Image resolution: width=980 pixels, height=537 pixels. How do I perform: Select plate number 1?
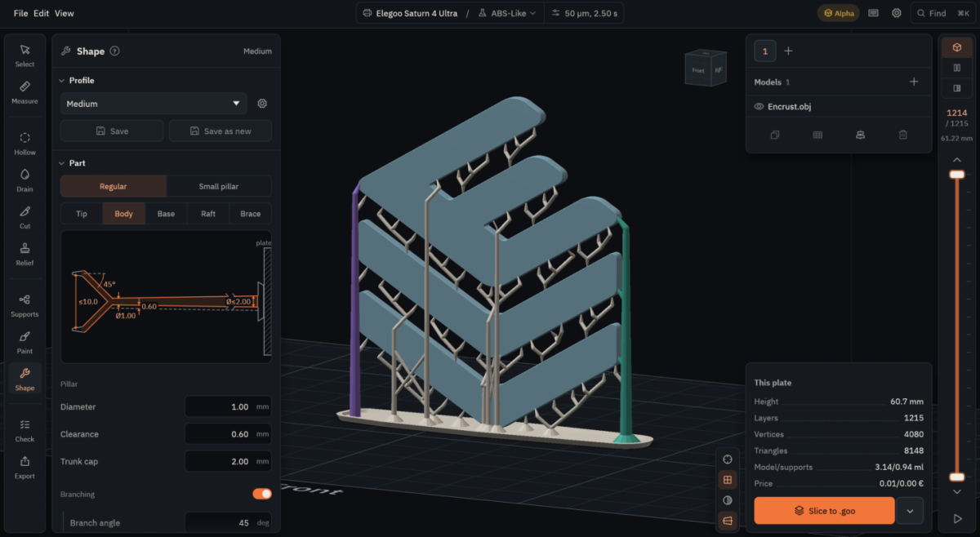click(765, 51)
